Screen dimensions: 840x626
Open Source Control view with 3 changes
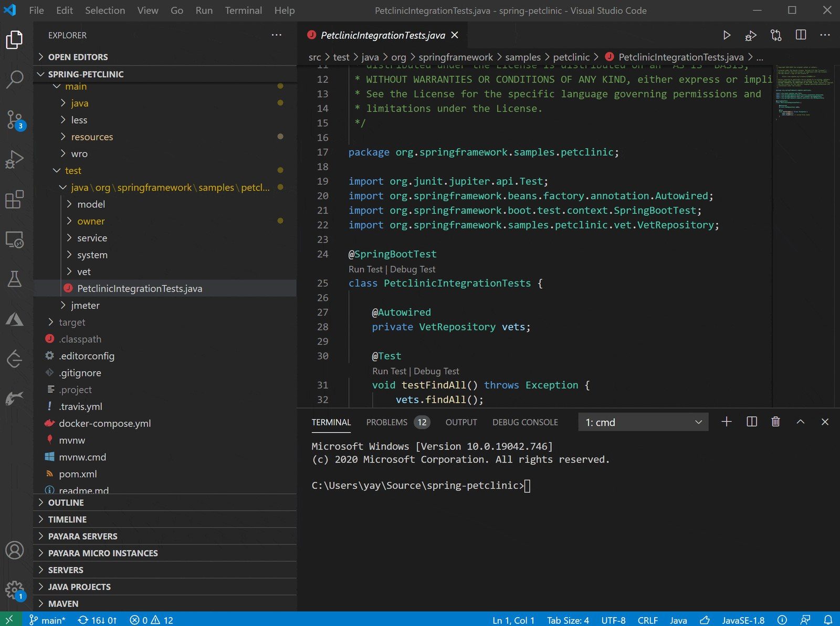(14, 120)
